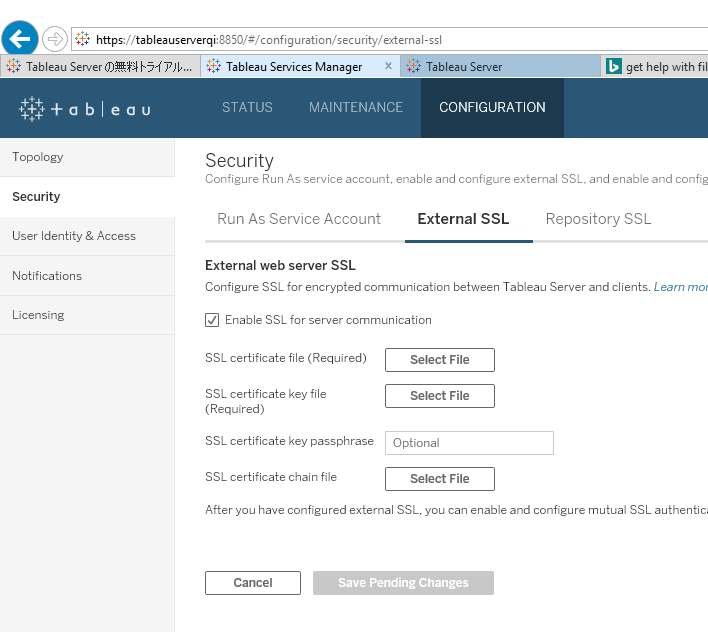Switch to the Repository SSL tab

pyautogui.click(x=598, y=219)
